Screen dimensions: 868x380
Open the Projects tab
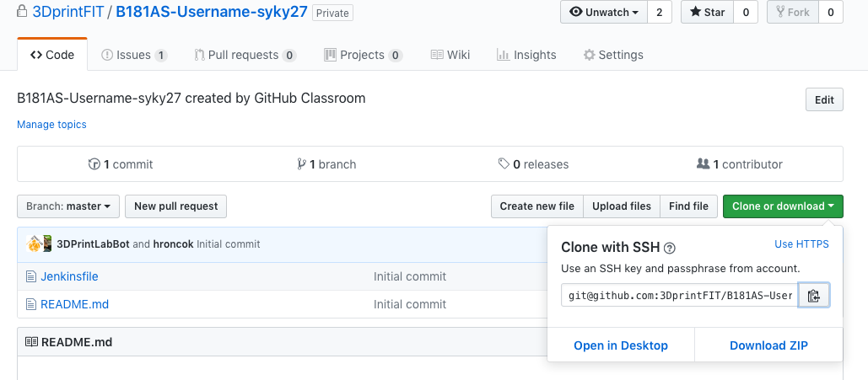click(363, 55)
